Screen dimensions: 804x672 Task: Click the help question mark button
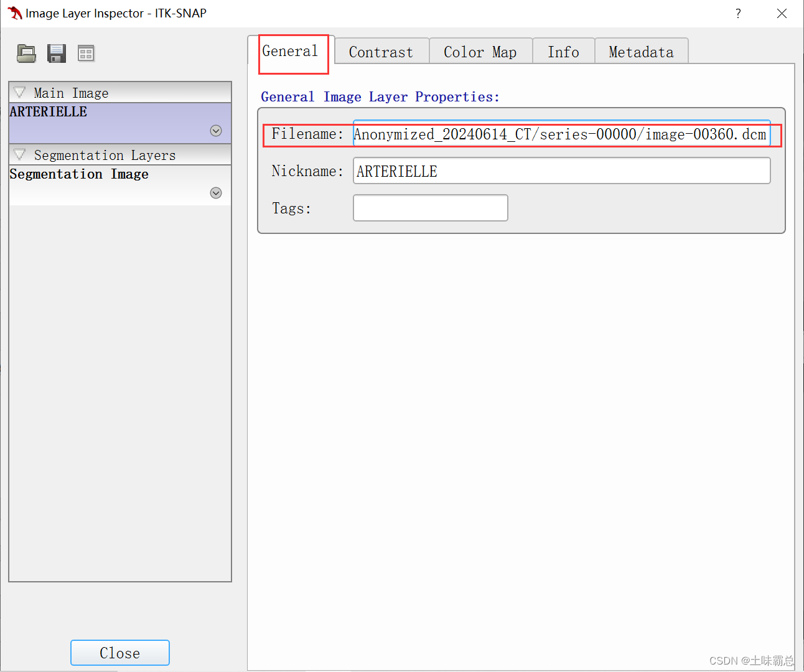(x=738, y=14)
